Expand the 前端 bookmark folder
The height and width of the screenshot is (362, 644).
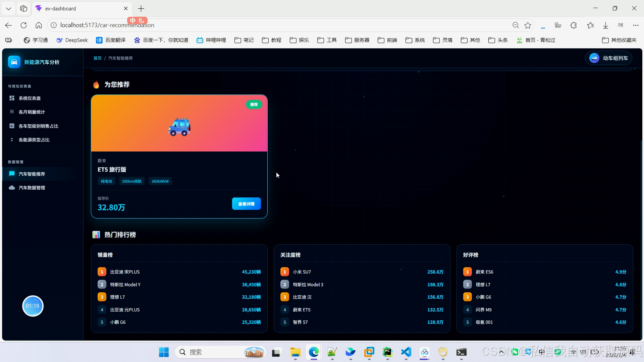(387, 40)
